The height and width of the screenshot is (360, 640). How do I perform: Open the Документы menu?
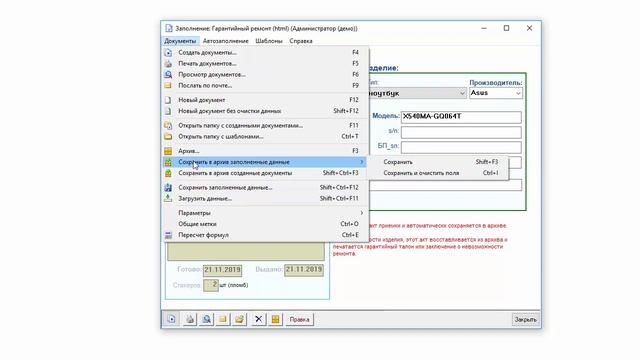180,41
